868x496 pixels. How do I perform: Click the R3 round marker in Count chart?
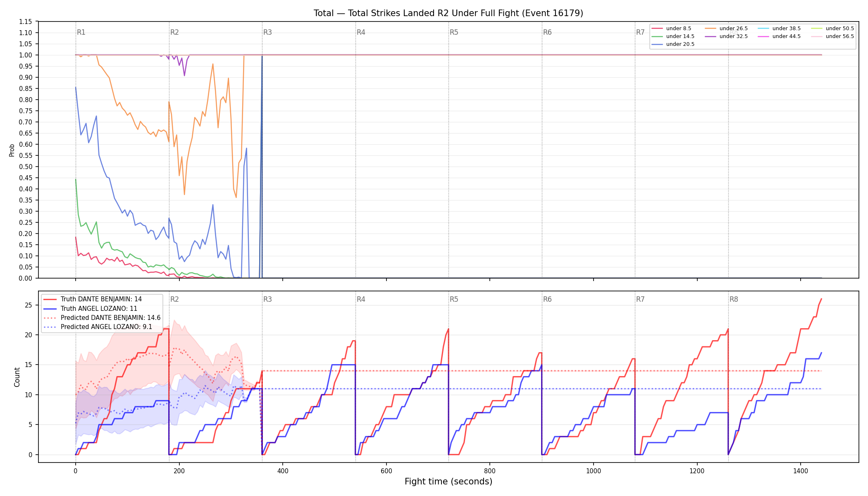pos(267,299)
